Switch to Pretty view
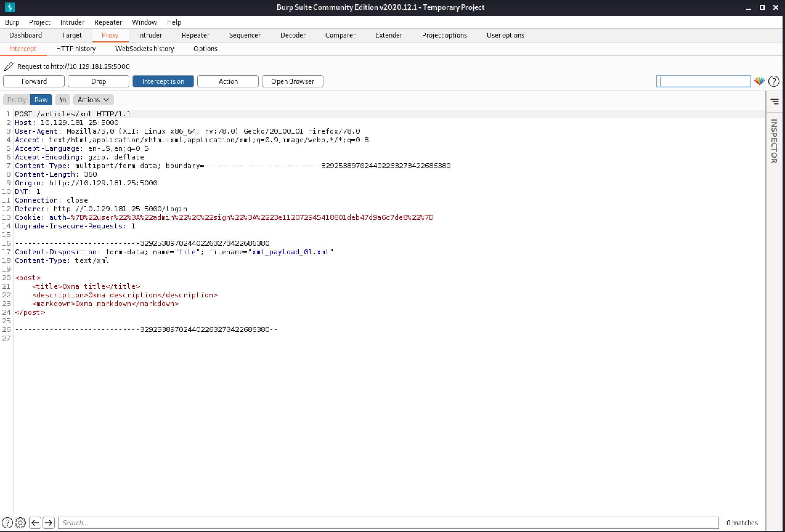Screen dimensions: 785x532 (17, 100)
